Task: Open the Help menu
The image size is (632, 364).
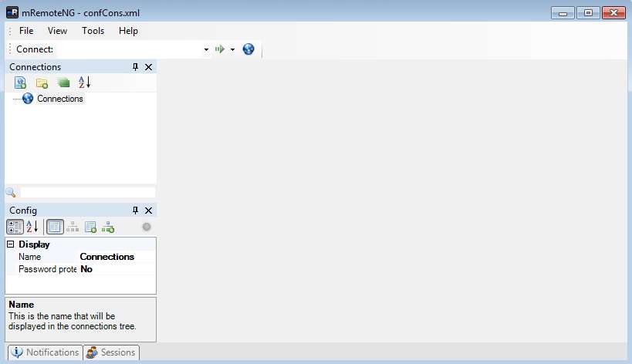Action: (x=128, y=31)
